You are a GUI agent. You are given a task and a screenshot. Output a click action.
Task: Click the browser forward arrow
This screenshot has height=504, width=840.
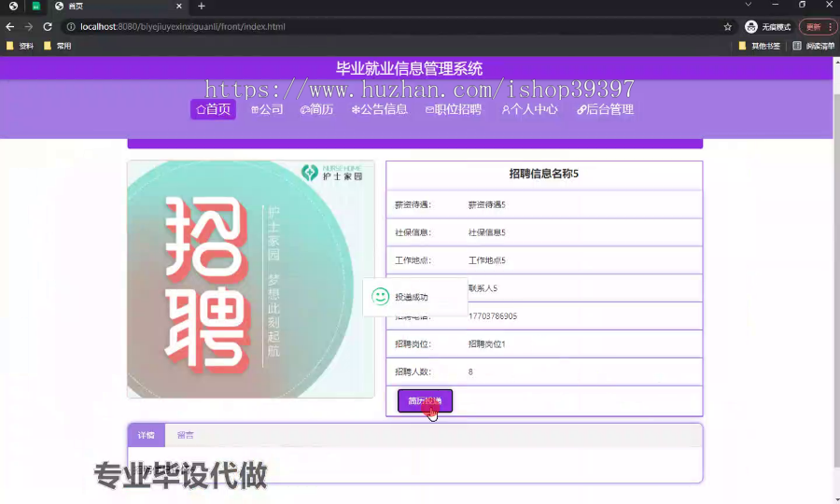coord(29,26)
